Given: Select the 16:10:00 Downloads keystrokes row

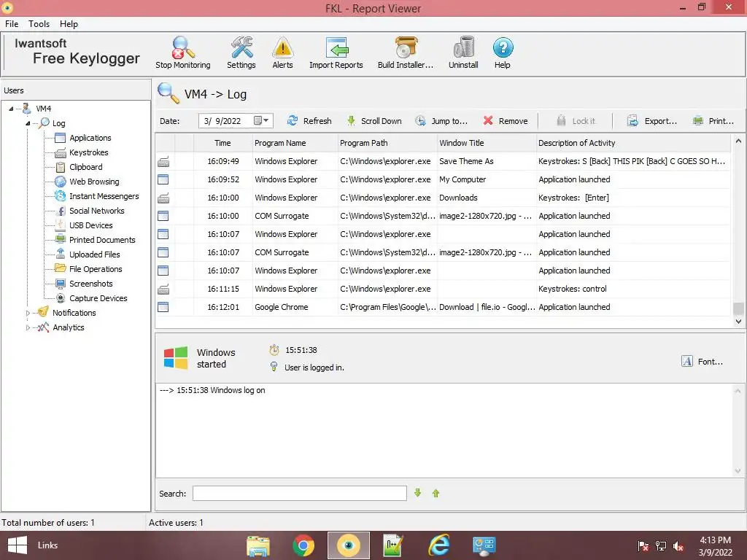Looking at the screenshot, I should pos(443,198).
